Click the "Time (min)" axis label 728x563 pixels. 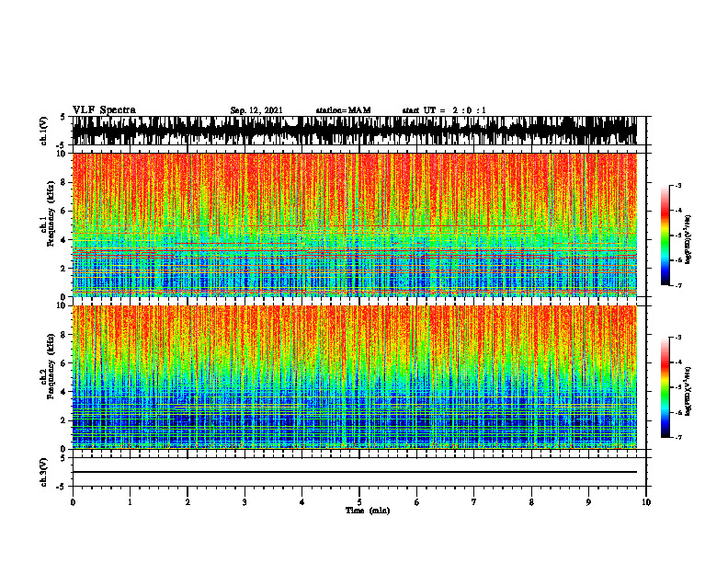(368, 511)
